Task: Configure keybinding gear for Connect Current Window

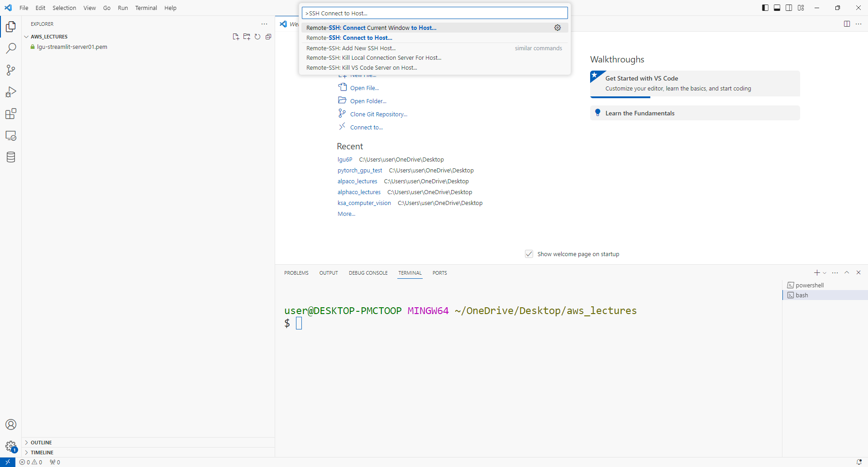Action: coord(558,28)
